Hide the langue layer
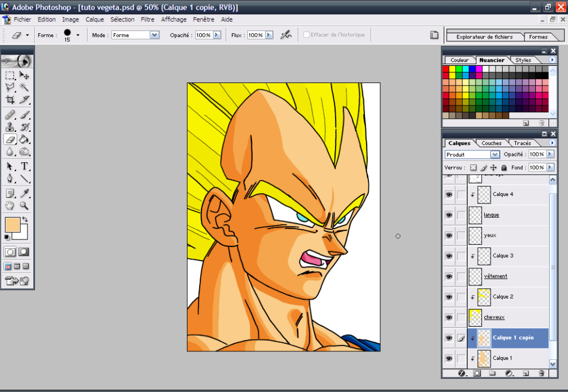The width and height of the screenshot is (568, 392). click(449, 215)
